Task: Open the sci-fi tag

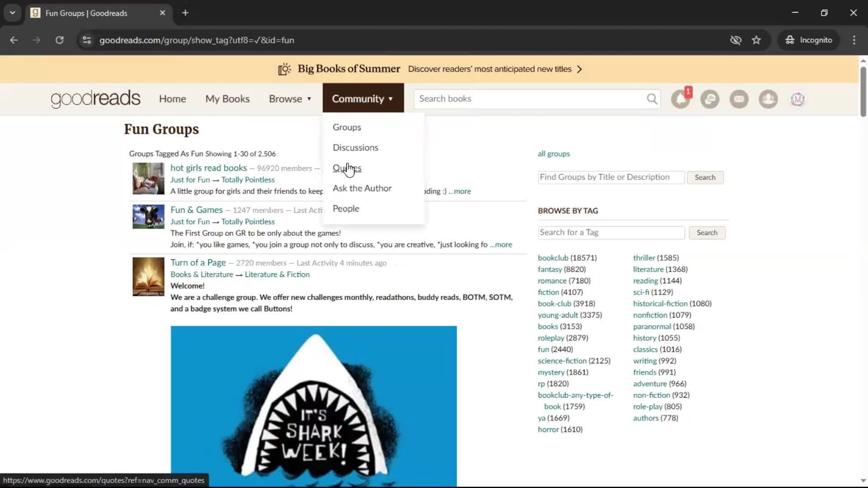Action: click(641, 292)
